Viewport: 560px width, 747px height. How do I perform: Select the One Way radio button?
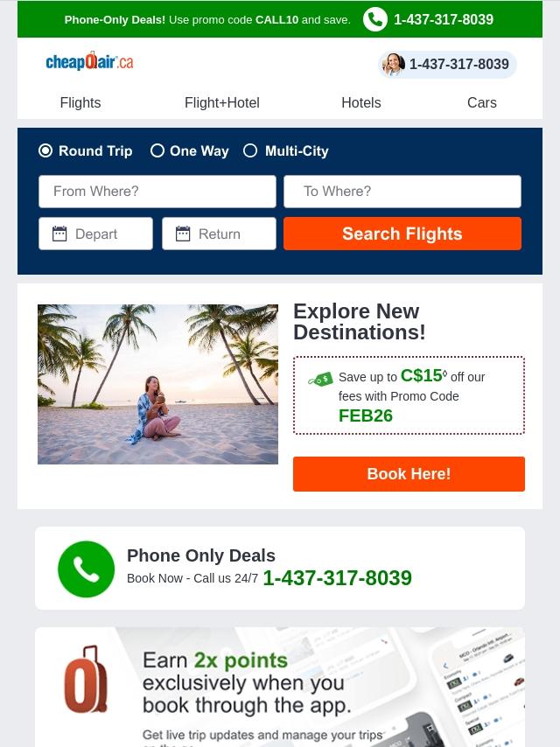157,151
